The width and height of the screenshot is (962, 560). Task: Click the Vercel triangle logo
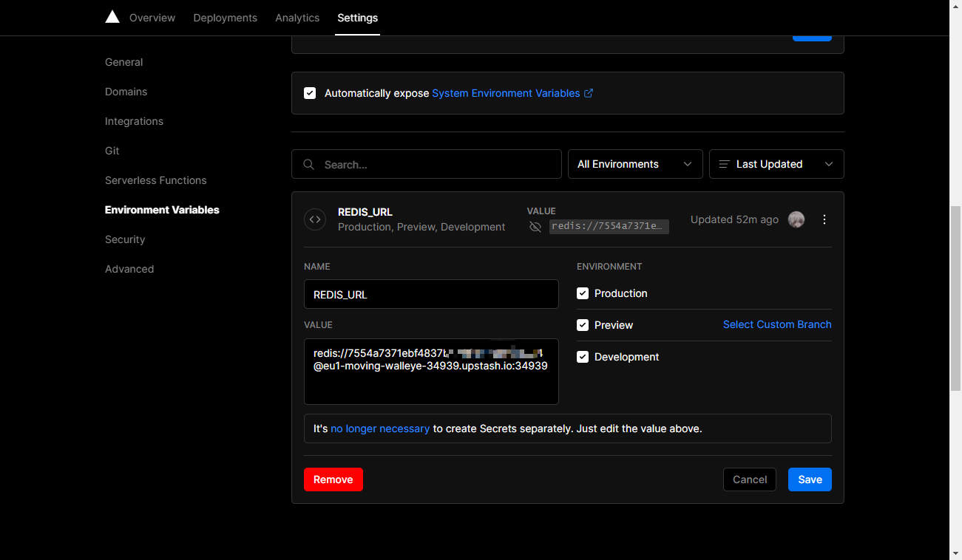coord(112,17)
